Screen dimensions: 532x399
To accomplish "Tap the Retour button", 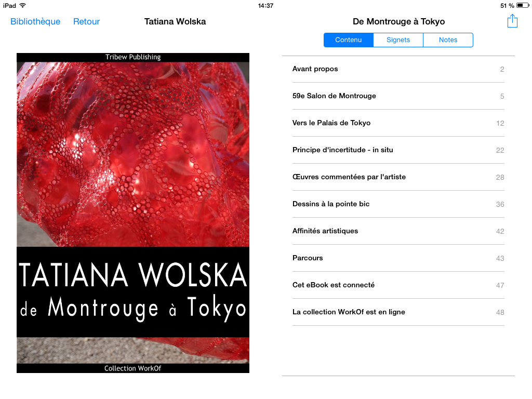I will [87, 21].
